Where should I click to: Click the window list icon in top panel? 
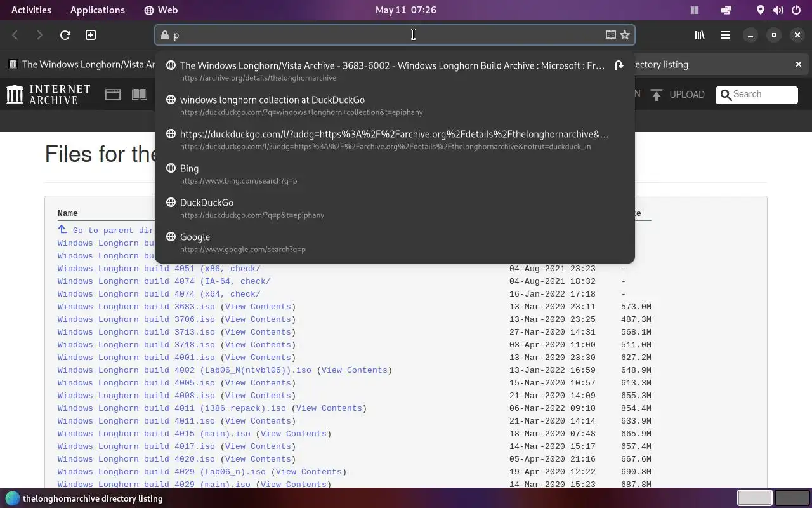pos(695,10)
